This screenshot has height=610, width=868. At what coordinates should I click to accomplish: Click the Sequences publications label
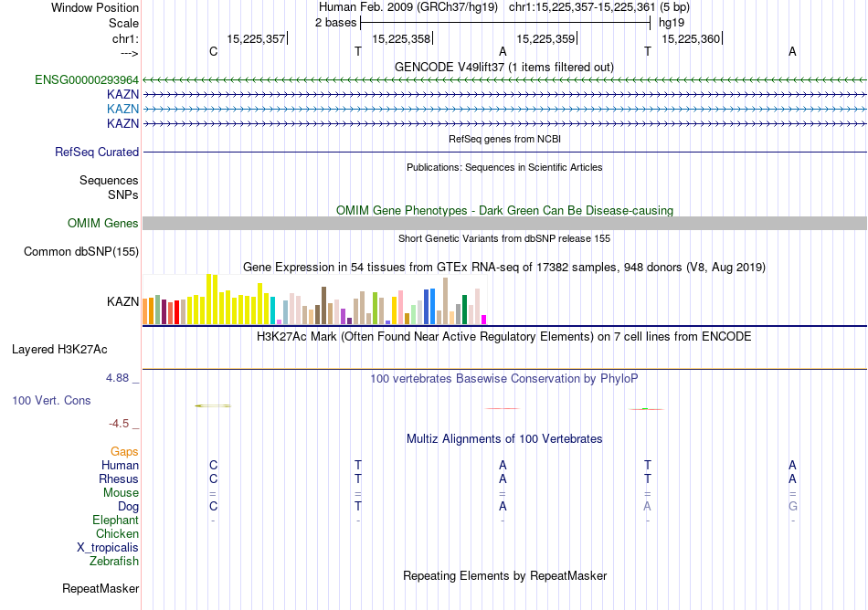pyautogui.click(x=109, y=180)
